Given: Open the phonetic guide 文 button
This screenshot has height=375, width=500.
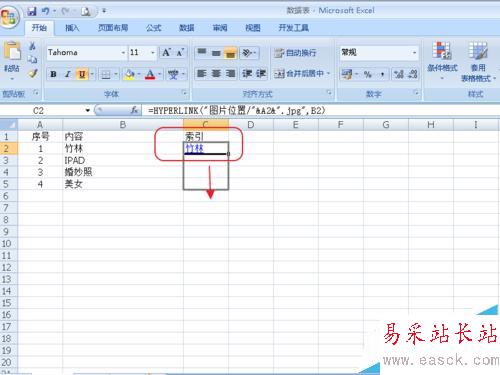Looking at the screenshot, I should click(173, 74).
